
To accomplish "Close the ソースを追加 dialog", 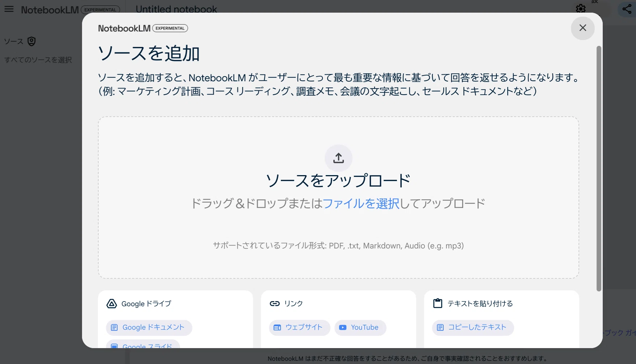I will [x=582, y=28].
